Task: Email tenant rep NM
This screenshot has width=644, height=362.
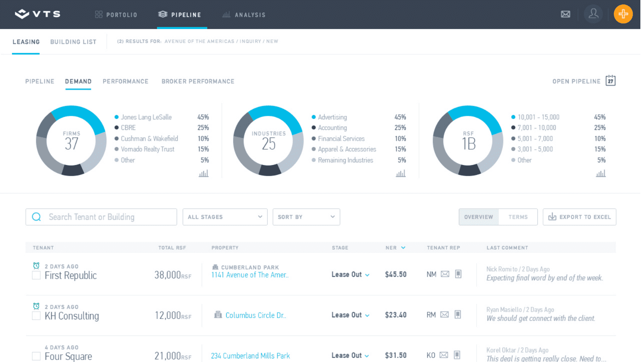Action: (x=445, y=274)
